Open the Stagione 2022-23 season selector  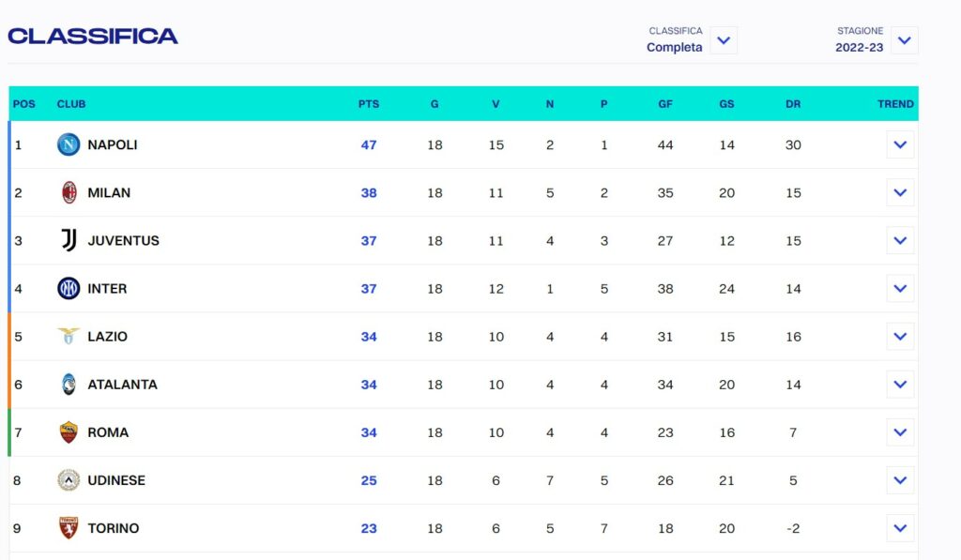coord(903,40)
